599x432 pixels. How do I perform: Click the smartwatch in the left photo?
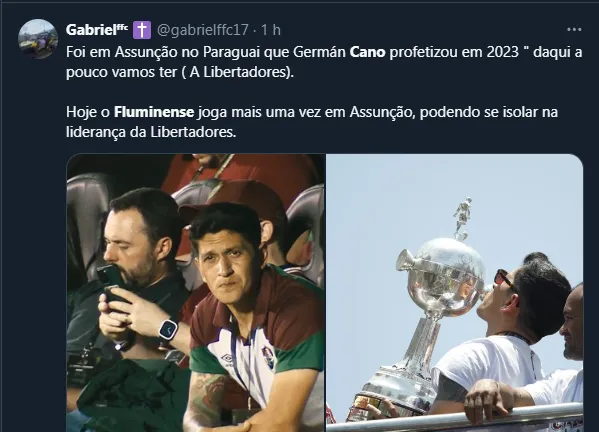(168, 330)
